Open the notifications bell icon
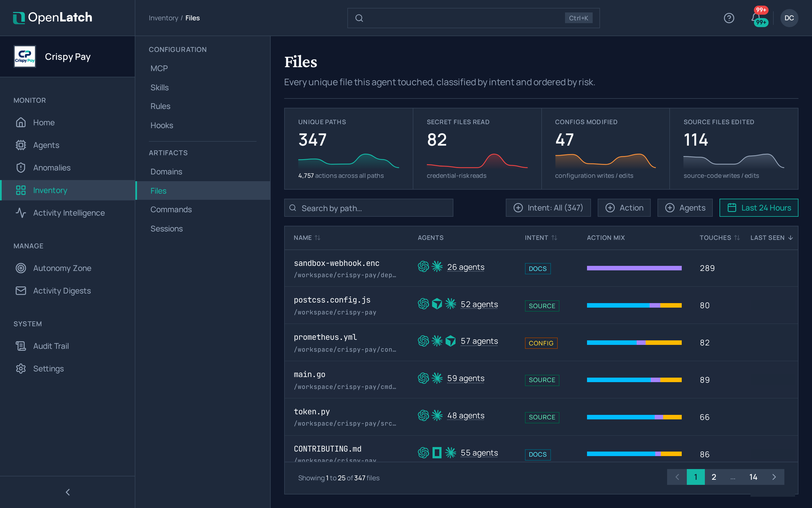This screenshot has width=812, height=508. pyautogui.click(x=756, y=17)
